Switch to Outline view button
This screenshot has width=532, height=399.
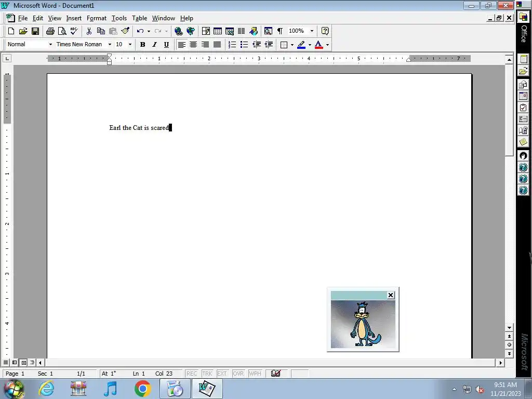click(32, 363)
